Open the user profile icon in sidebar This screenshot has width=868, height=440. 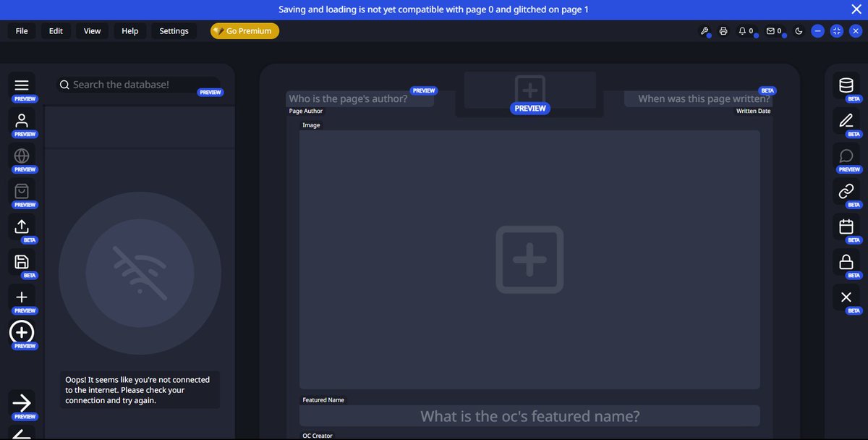(22, 120)
